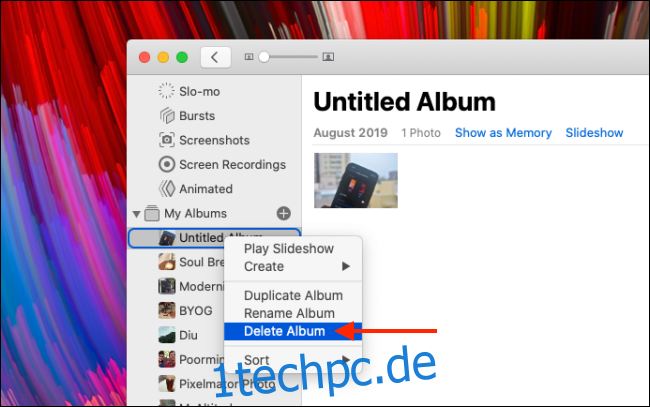Collapse the My Albums disclosure triangle
This screenshot has height=407, width=650.
[x=136, y=214]
